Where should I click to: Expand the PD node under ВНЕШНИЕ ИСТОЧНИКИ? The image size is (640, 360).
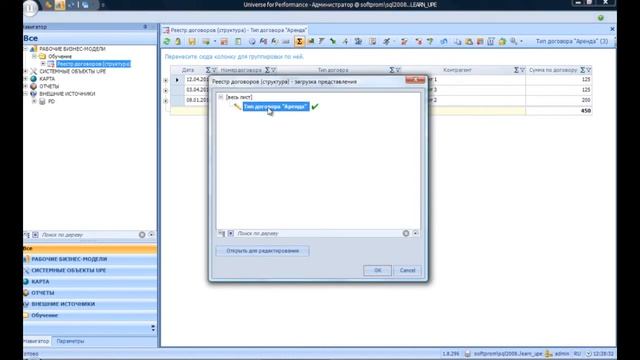tap(34, 101)
